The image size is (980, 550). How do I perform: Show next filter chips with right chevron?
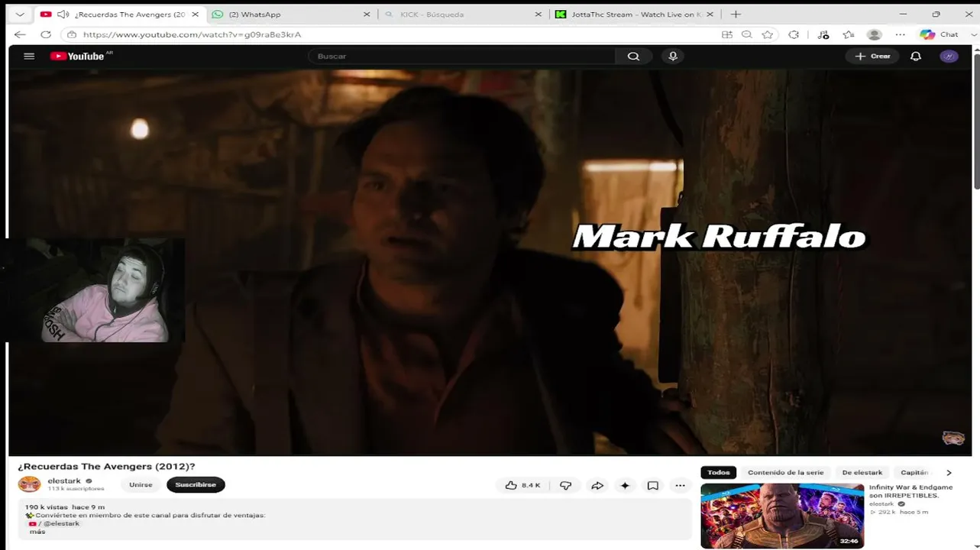pyautogui.click(x=949, y=473)
